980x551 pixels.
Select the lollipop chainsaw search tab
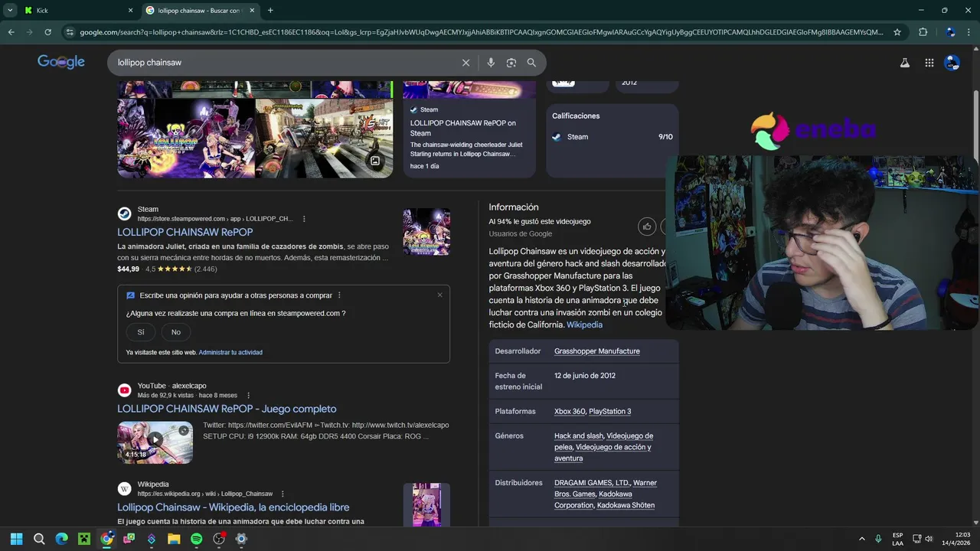point(199,10)
